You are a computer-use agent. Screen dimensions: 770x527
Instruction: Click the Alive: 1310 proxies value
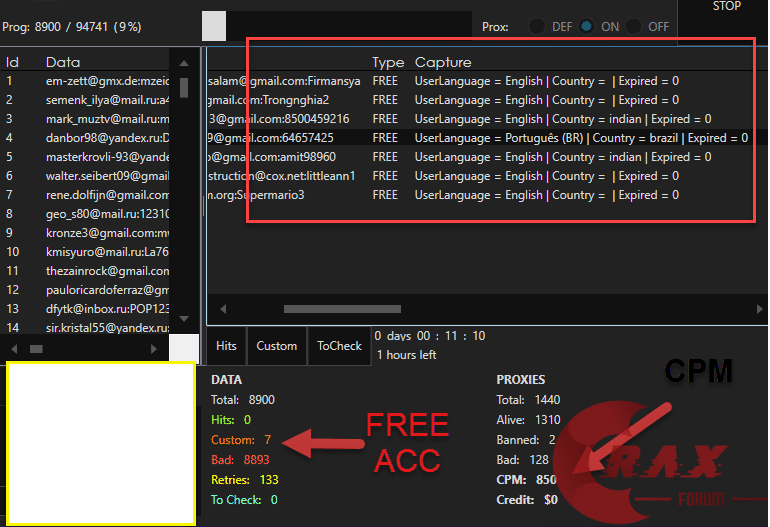[528, 420]
